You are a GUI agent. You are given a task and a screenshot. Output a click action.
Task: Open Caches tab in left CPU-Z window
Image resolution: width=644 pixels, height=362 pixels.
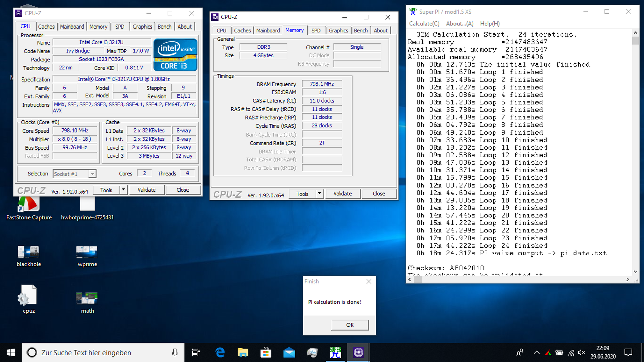[x=46, y=27]
